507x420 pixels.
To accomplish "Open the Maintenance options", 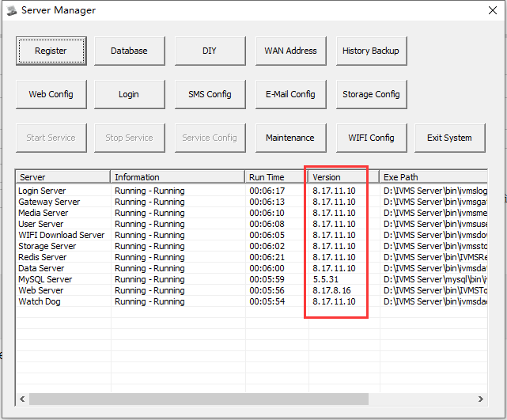I will point(291,138).
